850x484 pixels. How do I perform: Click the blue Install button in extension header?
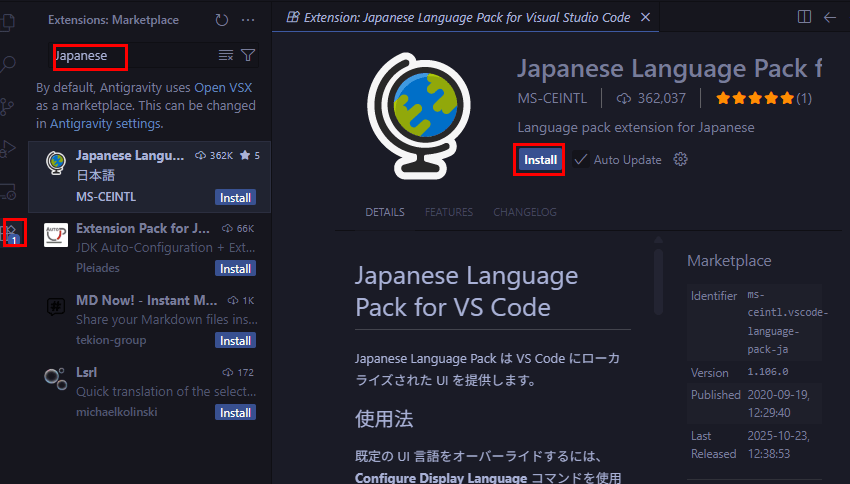540,160
